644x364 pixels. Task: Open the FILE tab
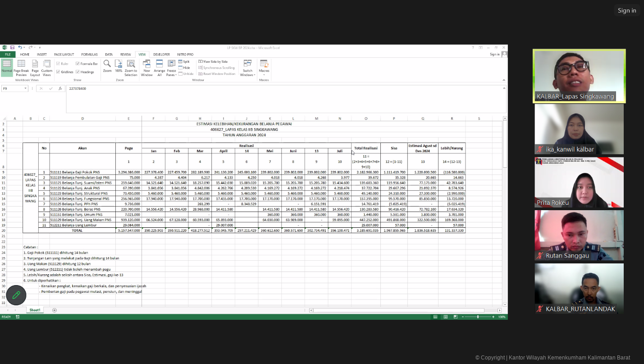(x=8, y=55)
